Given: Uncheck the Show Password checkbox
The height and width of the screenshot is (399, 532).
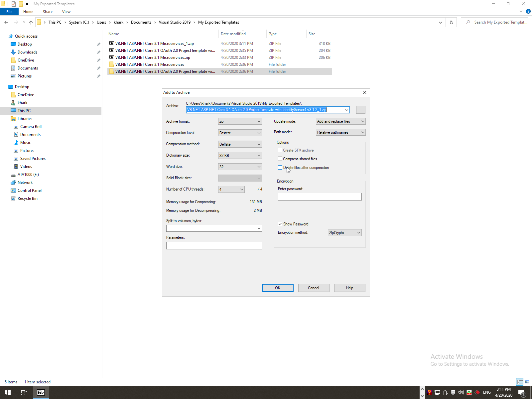Looking at the screenshot, I should click(x=280, y=224).
